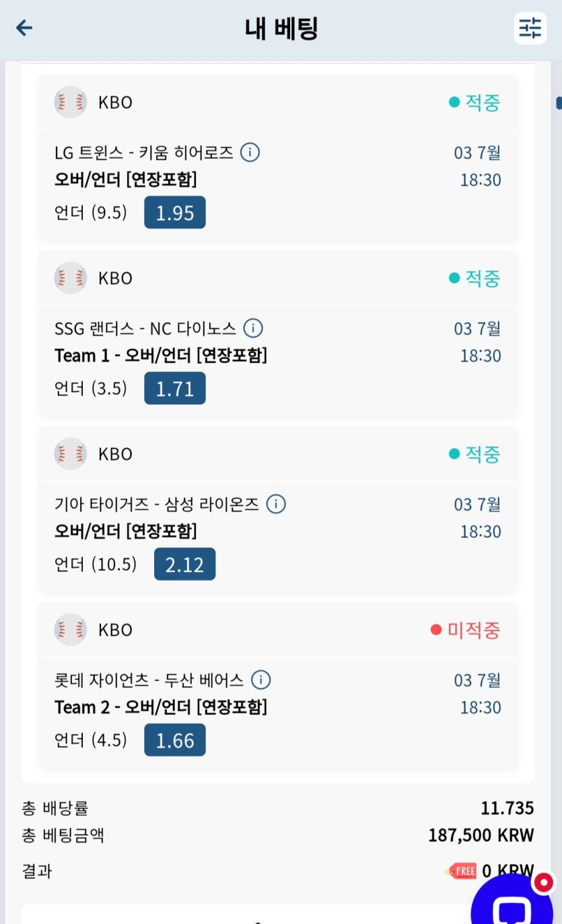
Task: Click baseball icon of the 롯데 자이언츠 bet
Action: [71, 629]
